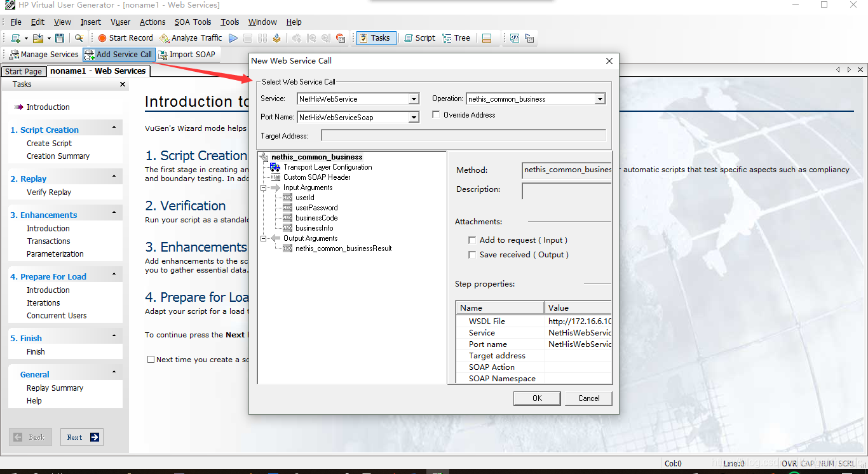Open the Operation dropdown
The height and width of the screenshot is (474, 868).
[x=600, y=99]
